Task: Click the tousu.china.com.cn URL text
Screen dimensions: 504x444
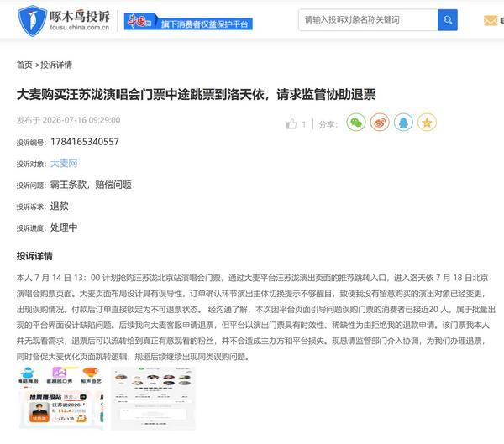Action: 80,28
